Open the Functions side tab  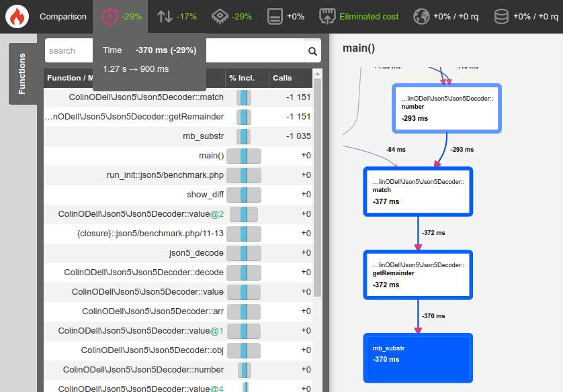[22, 74]
